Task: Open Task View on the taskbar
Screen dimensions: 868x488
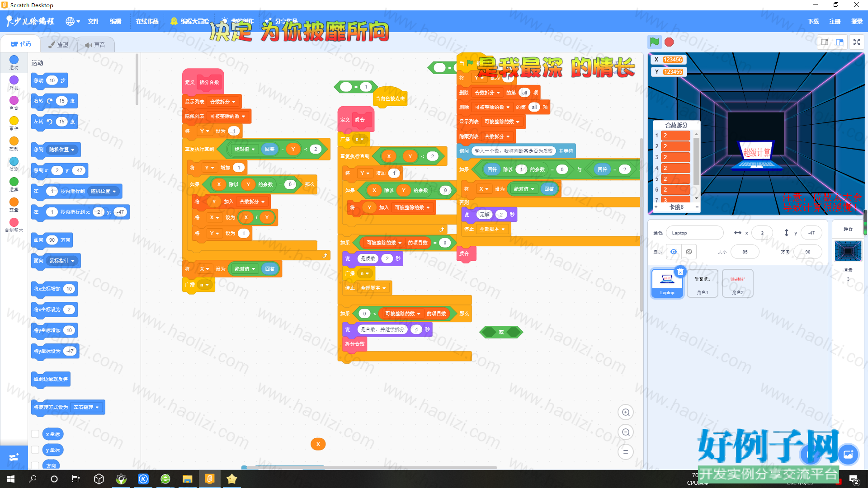Action: [x=76, y=479]
